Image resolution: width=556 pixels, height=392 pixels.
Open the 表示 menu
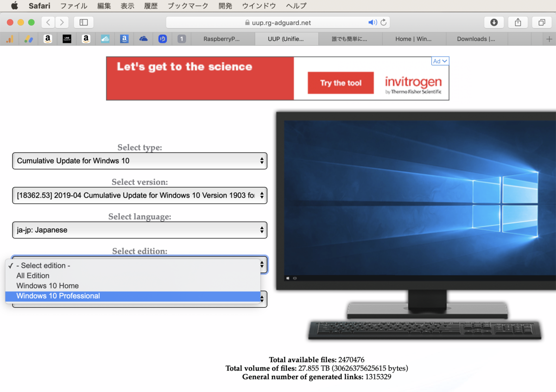(127, 6)
